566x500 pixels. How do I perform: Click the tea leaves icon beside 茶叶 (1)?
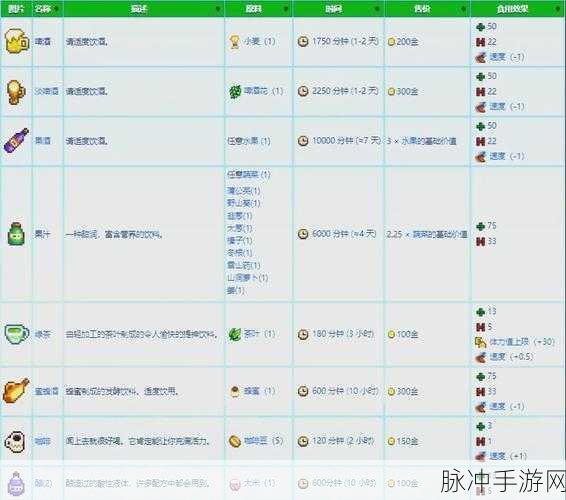coord(235,334)
